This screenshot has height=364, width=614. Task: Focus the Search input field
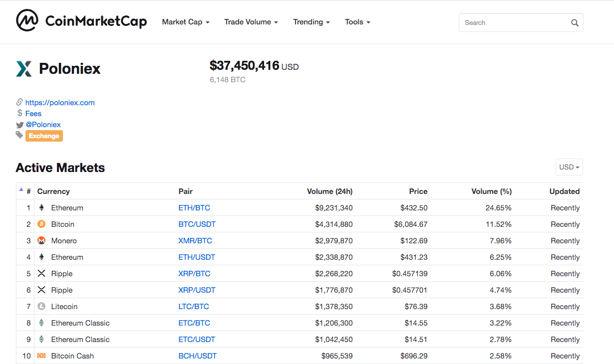514,22
